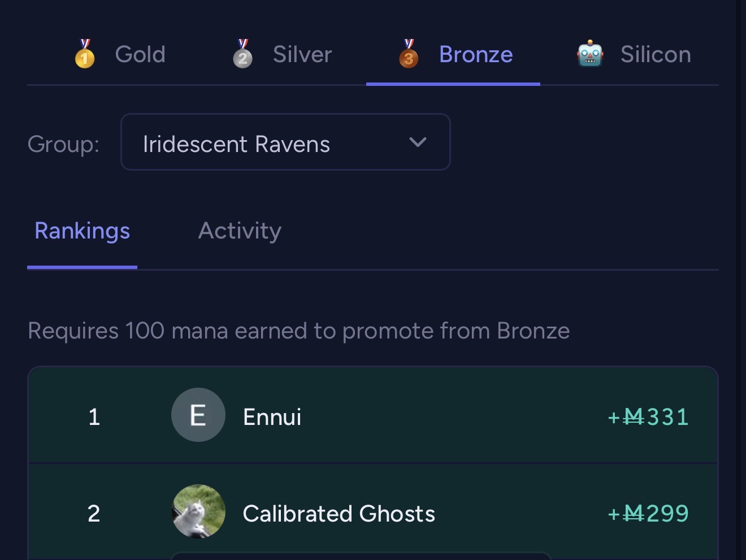Open the Silicon league tab
Image resolution: width=746 pixels, height=560 pixels.
655,55
